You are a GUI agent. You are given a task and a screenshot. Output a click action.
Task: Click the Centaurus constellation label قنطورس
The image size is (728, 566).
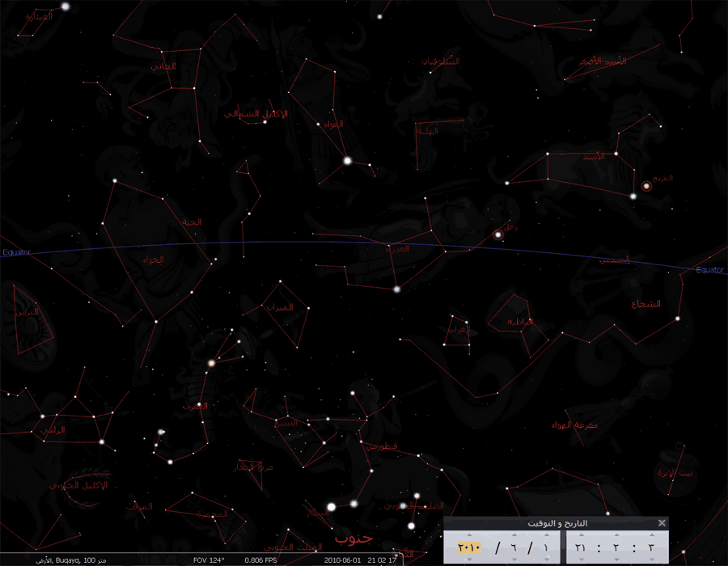[382, 446]
